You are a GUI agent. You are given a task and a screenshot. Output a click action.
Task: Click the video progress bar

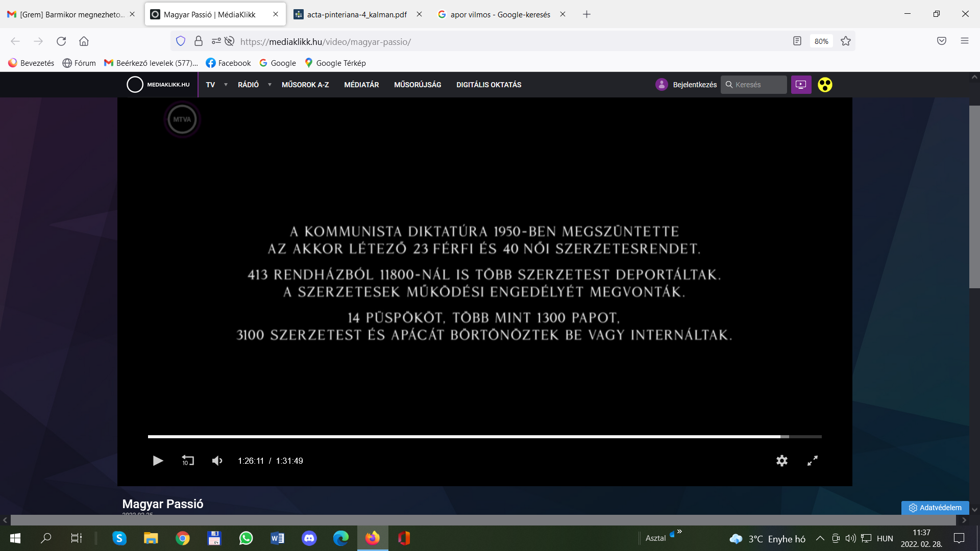click(484, 437)
